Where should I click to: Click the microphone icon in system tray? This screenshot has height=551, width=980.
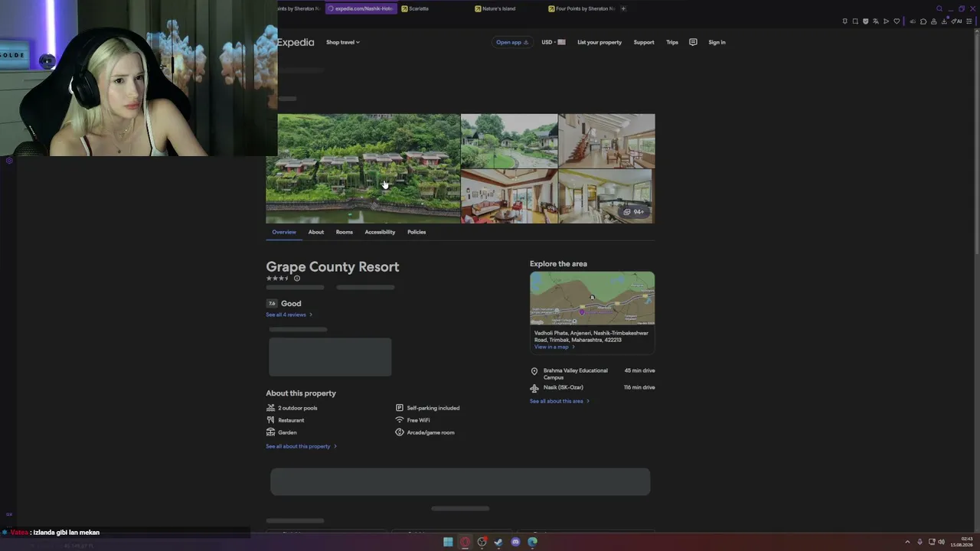coord(920,542)
